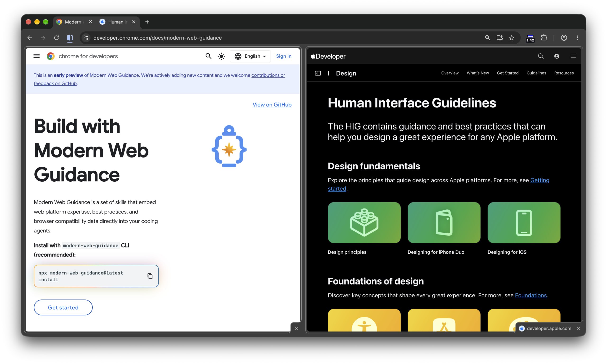
Task: Click the zoom magnifier icon in address bar
Action: [487, 38]
